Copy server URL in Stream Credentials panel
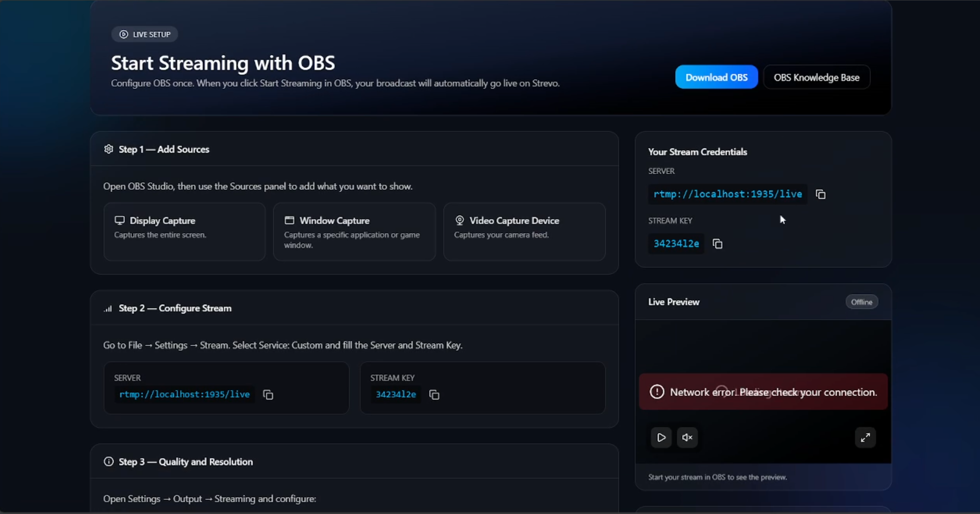The image size is (980, 514). click(821, 194)
